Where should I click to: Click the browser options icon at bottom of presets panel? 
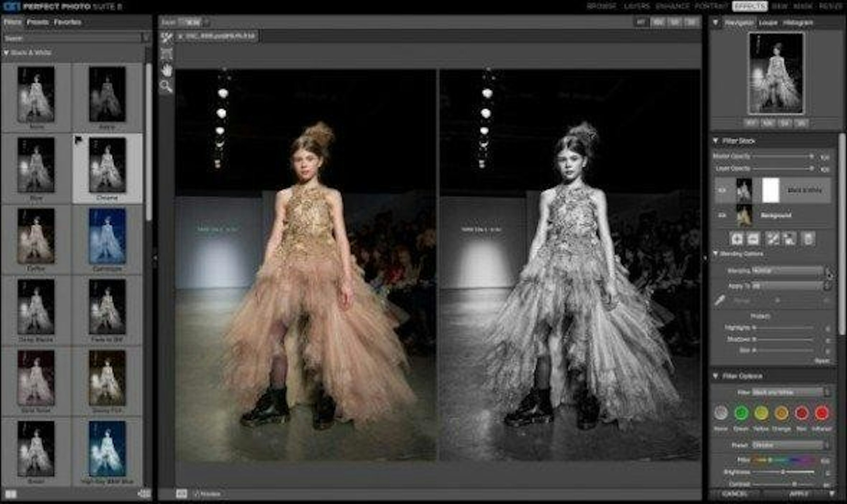click(144, 493)
